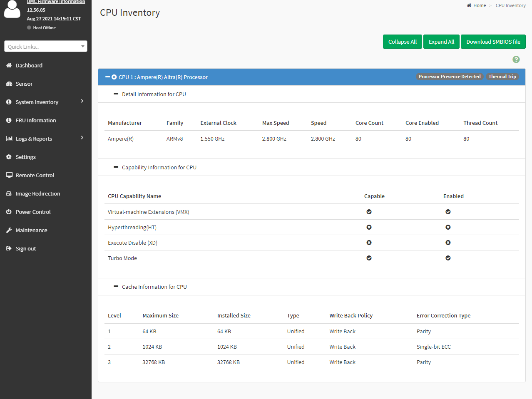Click the Write Back Policy column header
The height and width of the screenshot is (399, 532).
click(x=351, y=315)
